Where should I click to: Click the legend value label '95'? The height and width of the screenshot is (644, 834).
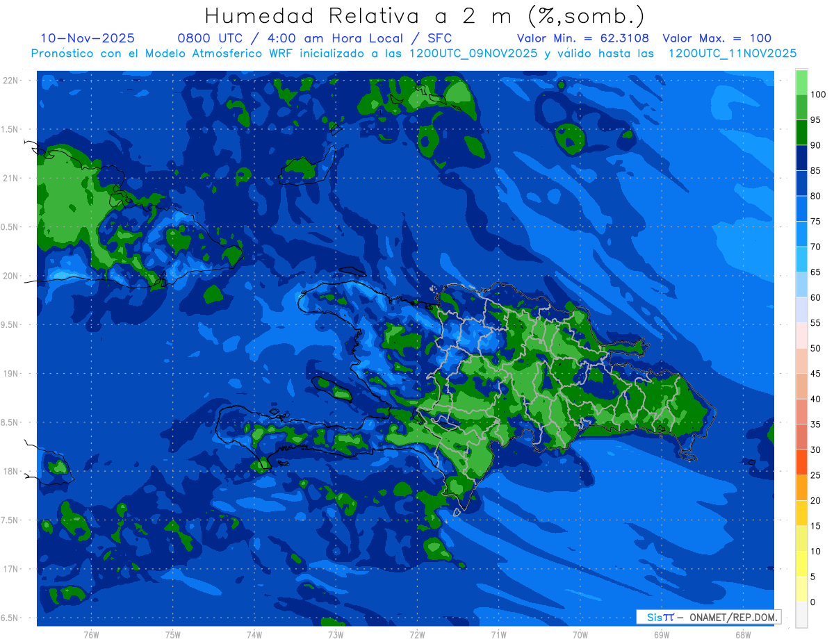pos(815,119)
